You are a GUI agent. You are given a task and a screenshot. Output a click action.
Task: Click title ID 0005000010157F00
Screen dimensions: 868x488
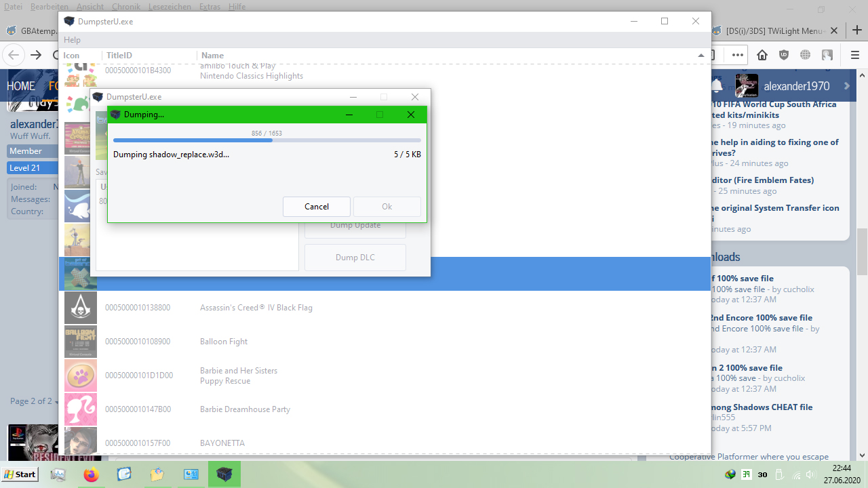click(138, 443)
